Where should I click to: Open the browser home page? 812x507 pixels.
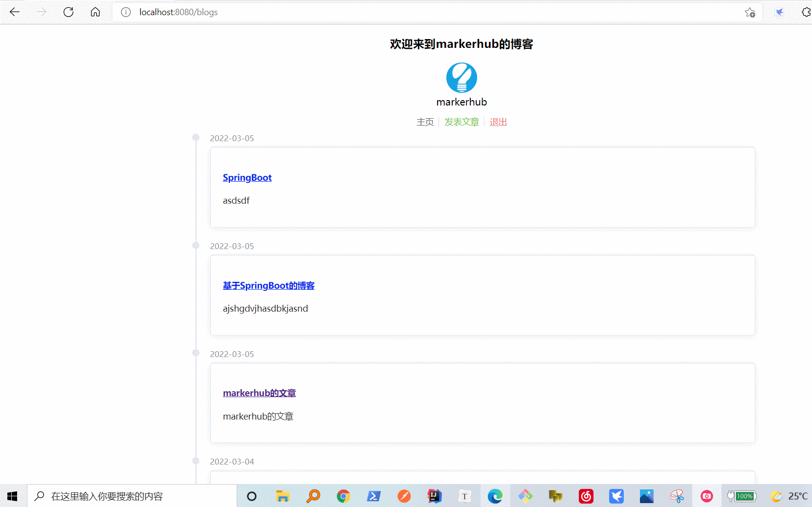click(x=95, y=12)
